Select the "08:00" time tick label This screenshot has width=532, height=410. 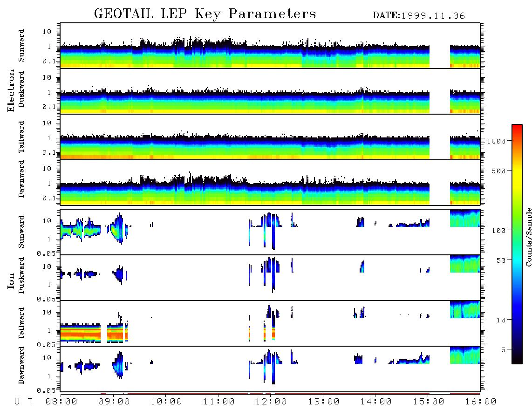(61, 402)
